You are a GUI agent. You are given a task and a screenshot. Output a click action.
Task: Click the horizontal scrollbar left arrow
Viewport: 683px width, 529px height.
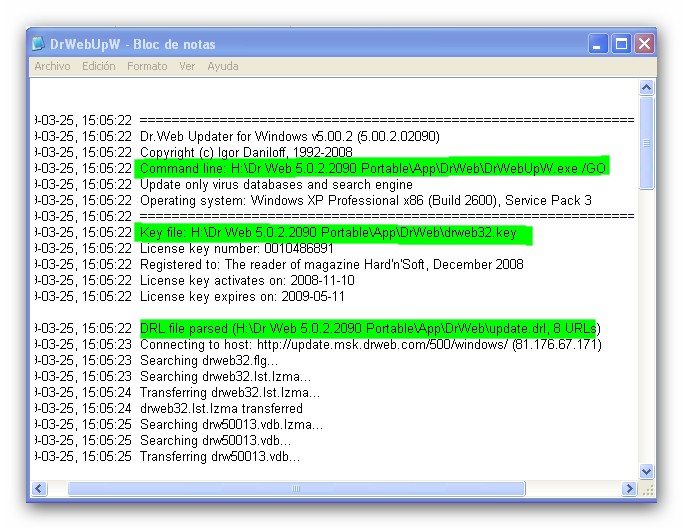(40, 489)
